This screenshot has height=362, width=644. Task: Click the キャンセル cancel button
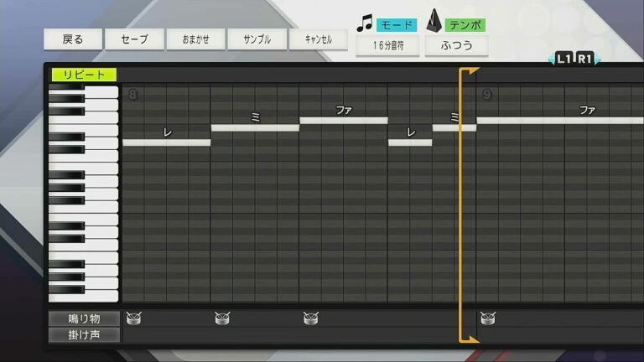pos(318,39)
